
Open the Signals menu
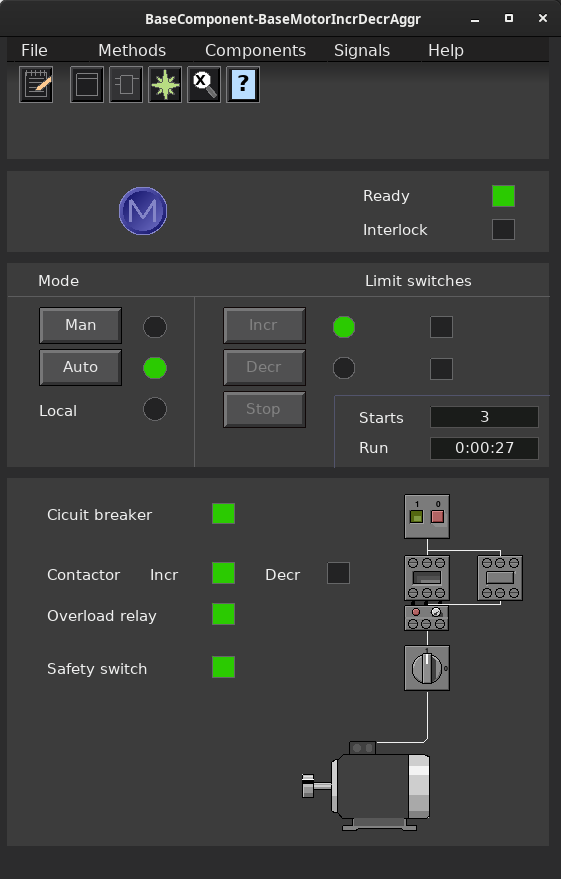362,50
